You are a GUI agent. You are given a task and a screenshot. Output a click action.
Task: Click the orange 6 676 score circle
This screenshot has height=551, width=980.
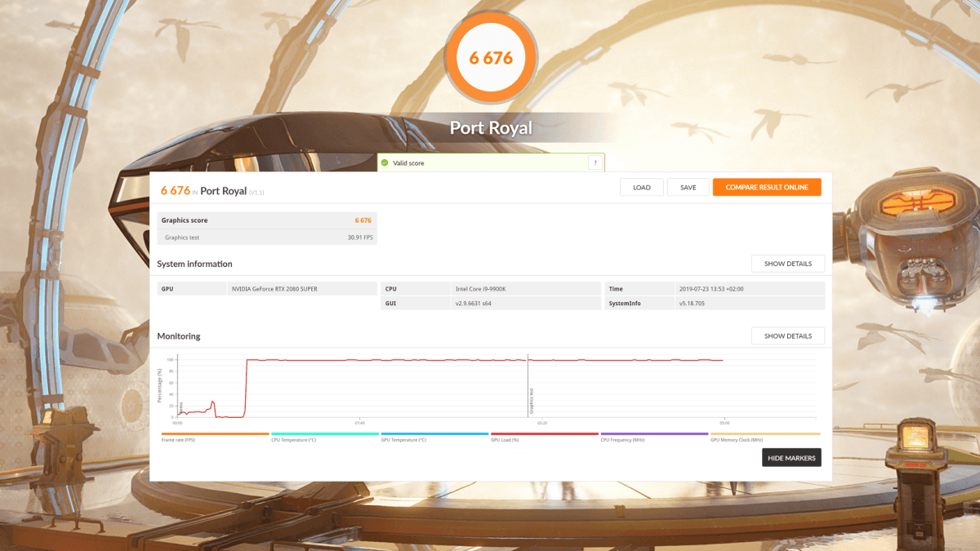pyautogui.click(x=491, y=58)
